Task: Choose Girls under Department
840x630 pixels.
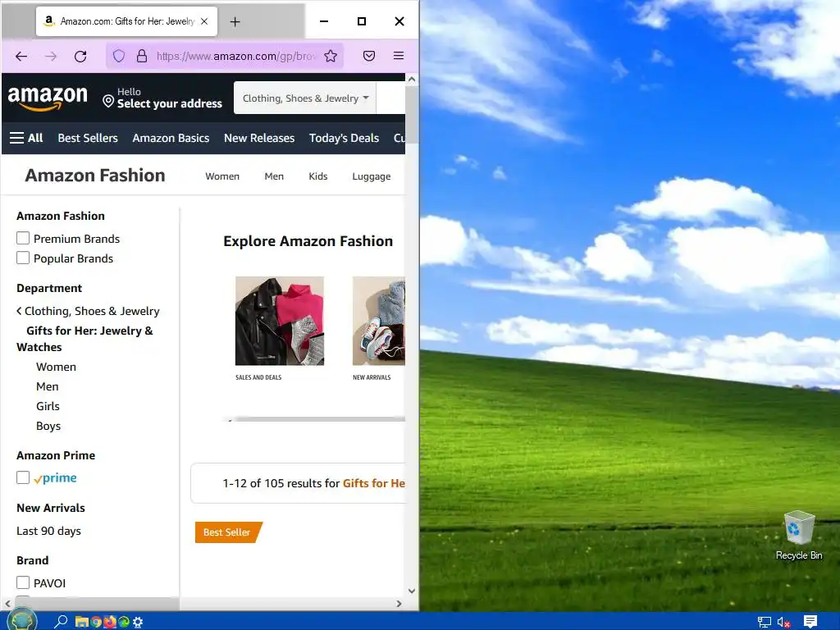Action: [x=48, y=406]
